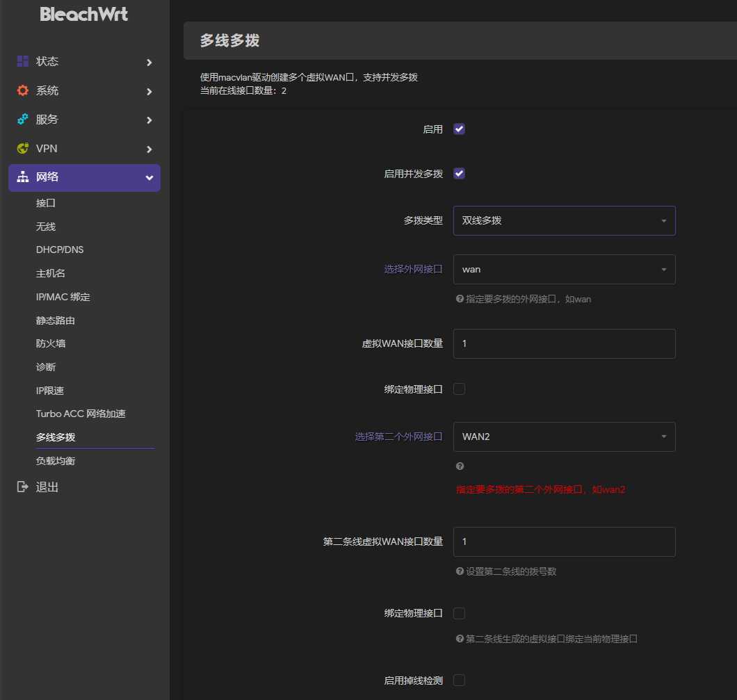This screenshot has width=737, height=700.
Task: Open DHCP/DNS settings page
Action: (x=60, y=250)
